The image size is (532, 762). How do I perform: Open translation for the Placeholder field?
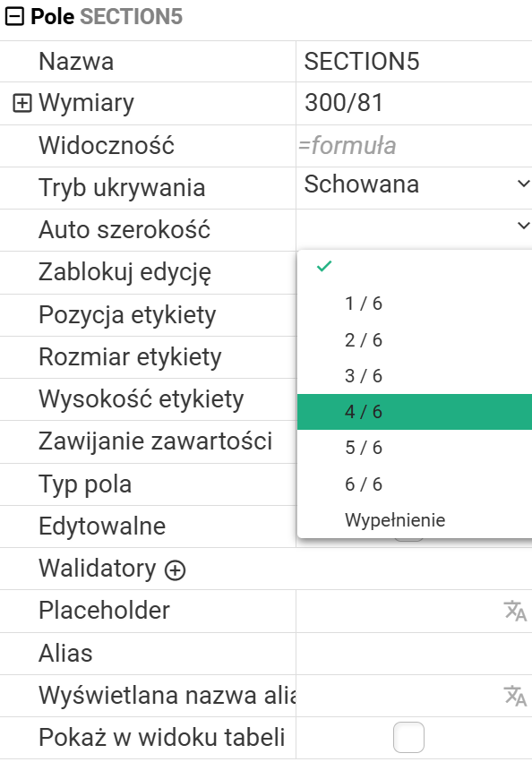[515, 611]
